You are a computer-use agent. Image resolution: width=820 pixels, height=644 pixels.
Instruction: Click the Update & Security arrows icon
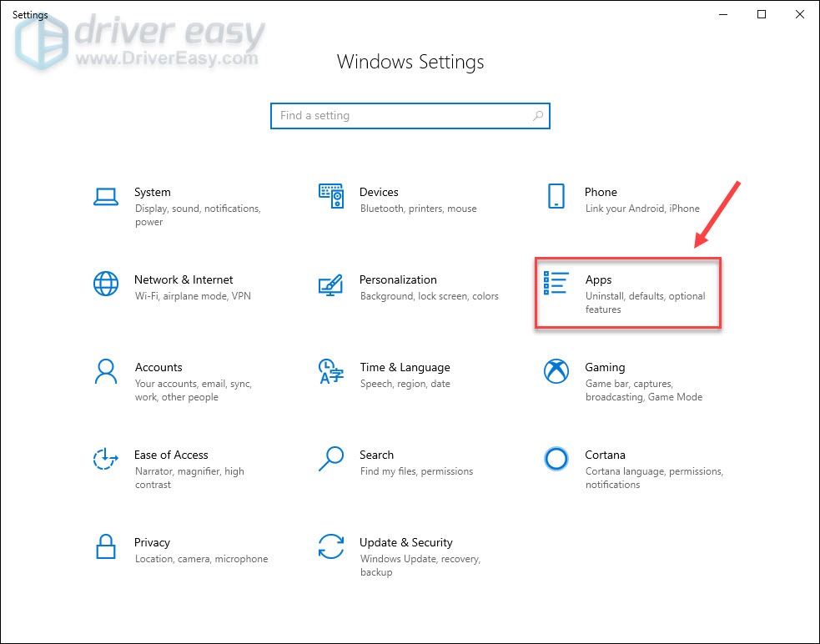(x=331, y=546)
